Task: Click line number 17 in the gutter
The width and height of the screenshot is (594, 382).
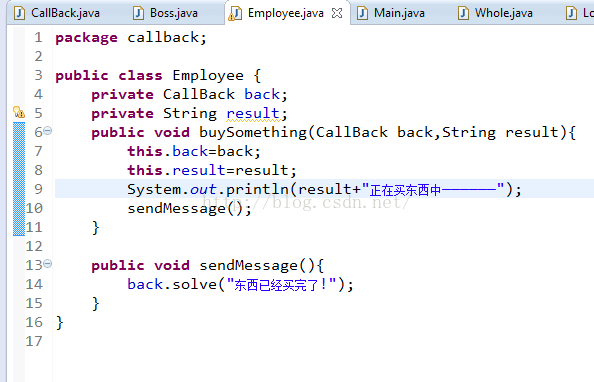Action: (34, 341)
